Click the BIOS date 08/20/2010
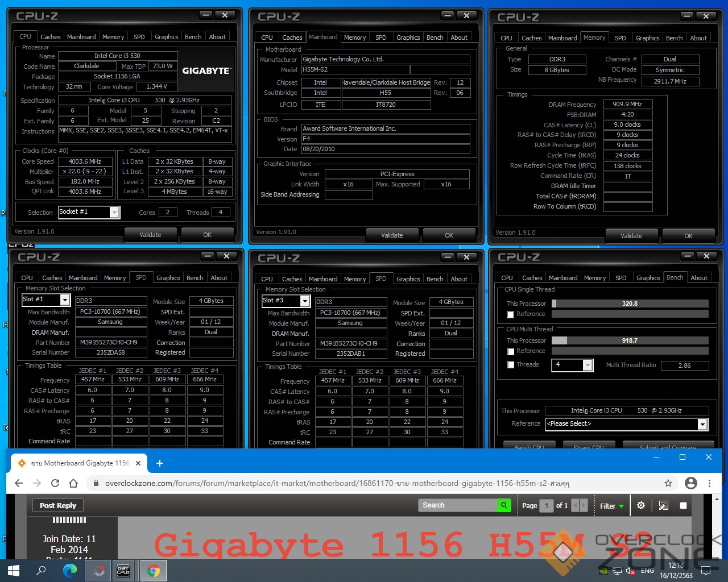The height and width of the screenshot is (582, 728). [386, 149]
